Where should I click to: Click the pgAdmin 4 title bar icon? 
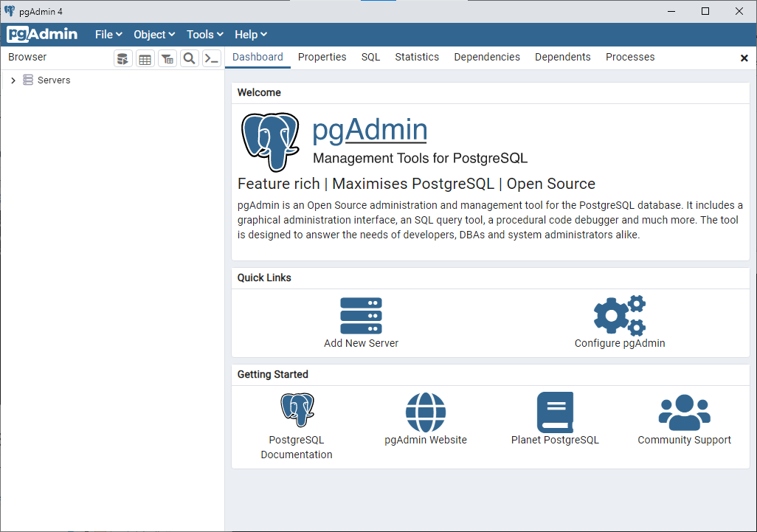click(x=9, y=10)
